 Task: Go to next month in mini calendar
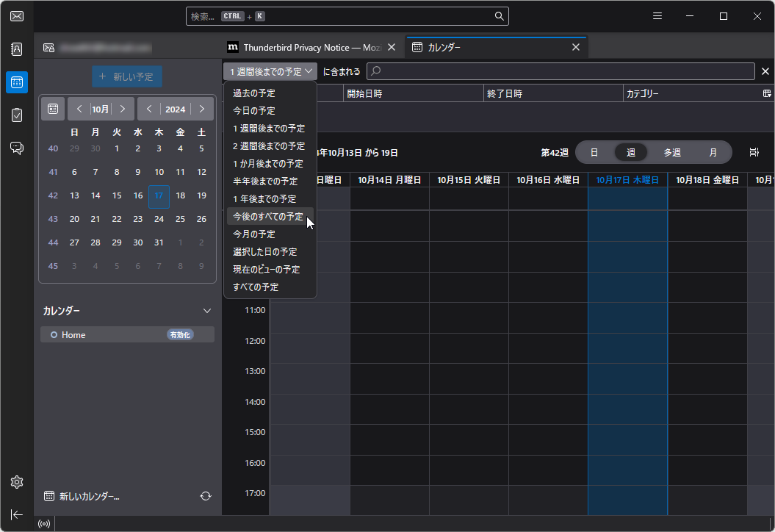(x=123, y=109)
